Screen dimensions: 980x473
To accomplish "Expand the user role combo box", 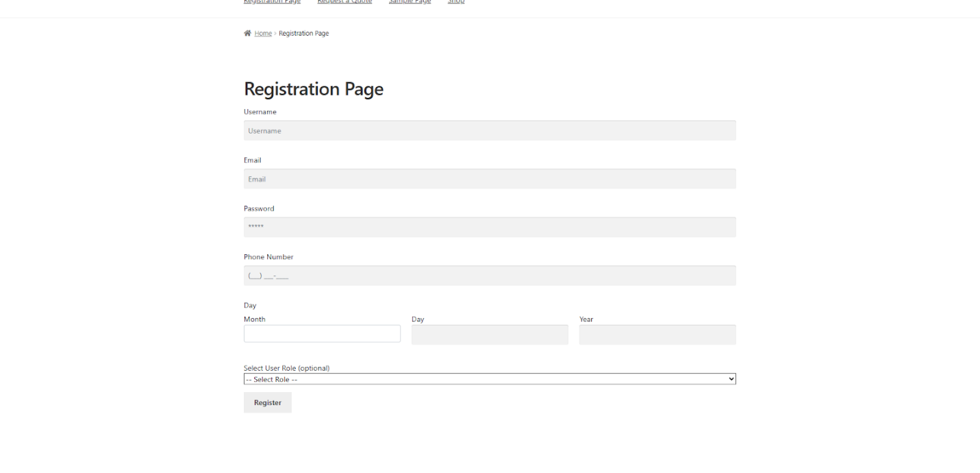I will pos(489,378).
